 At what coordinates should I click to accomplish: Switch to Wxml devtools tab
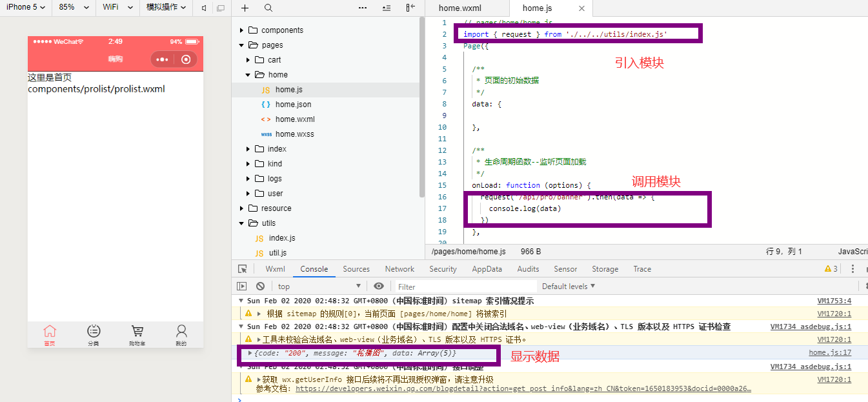276,269
